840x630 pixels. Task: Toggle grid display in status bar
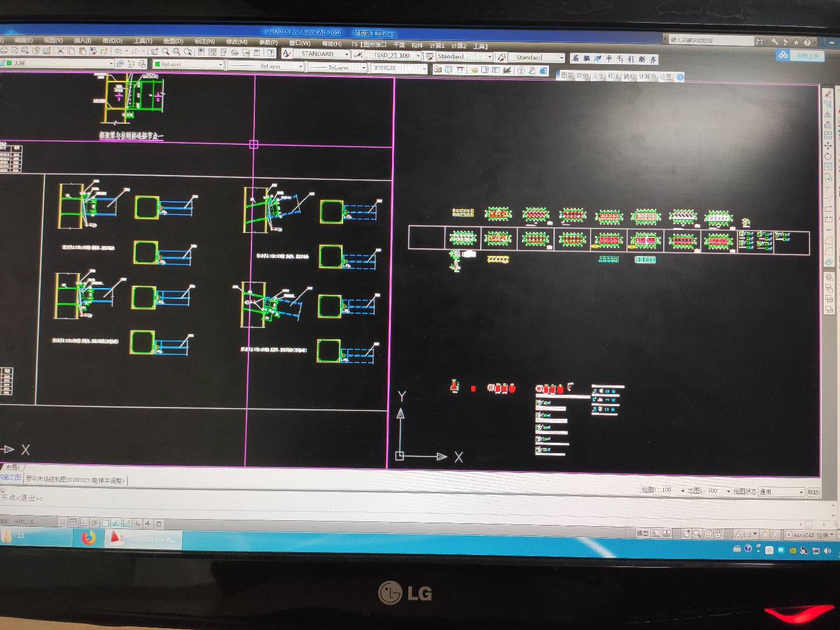click(73, 523)
